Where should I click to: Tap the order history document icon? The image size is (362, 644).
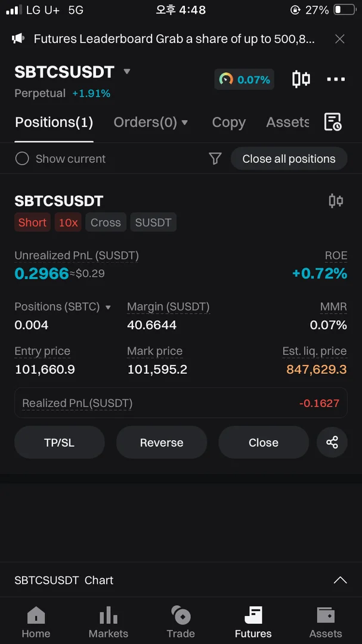click(332, 122)
